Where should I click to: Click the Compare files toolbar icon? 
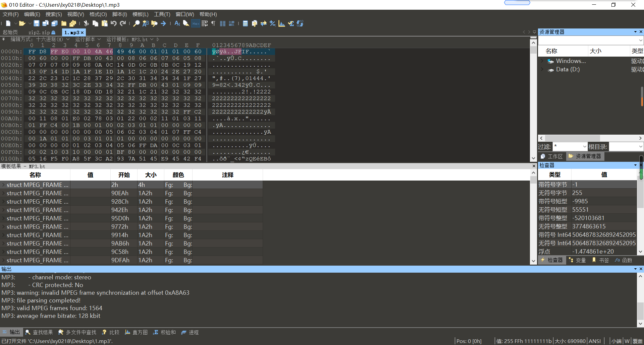point(264,23)
